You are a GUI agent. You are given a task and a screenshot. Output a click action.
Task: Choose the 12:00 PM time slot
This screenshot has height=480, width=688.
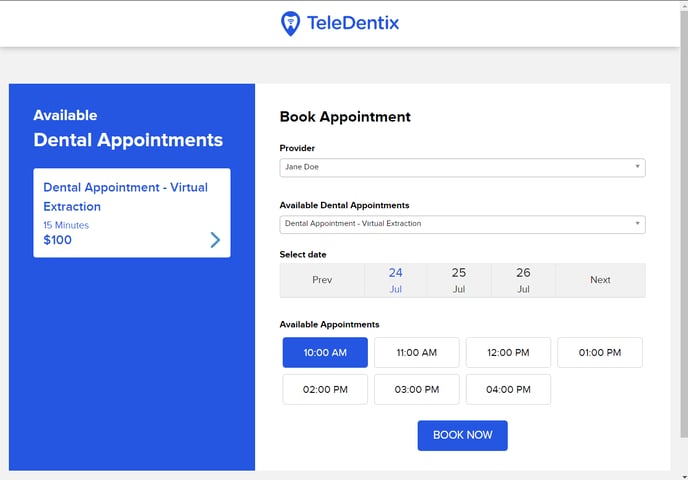click(508, 352)
